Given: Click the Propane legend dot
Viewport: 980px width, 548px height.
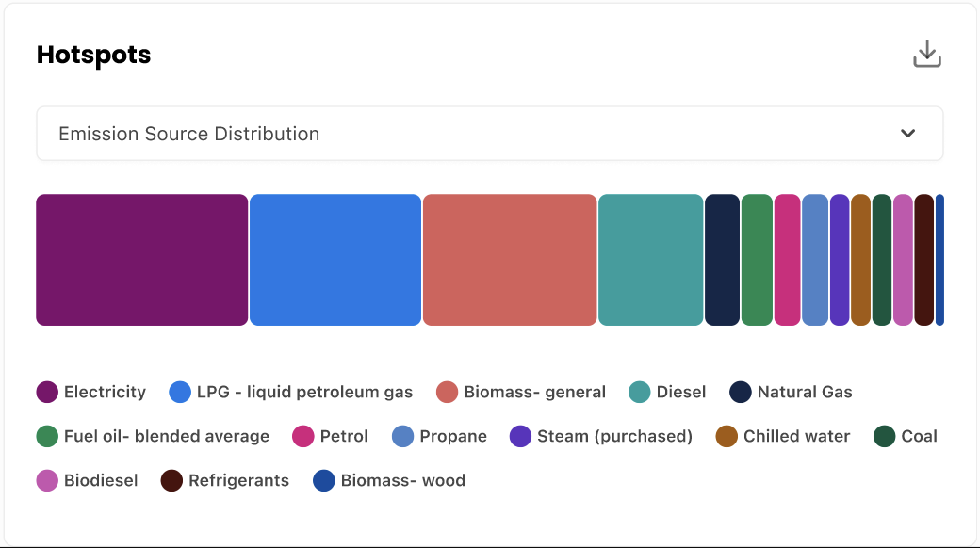Looking at the screenshot, I should coord(402,436).
